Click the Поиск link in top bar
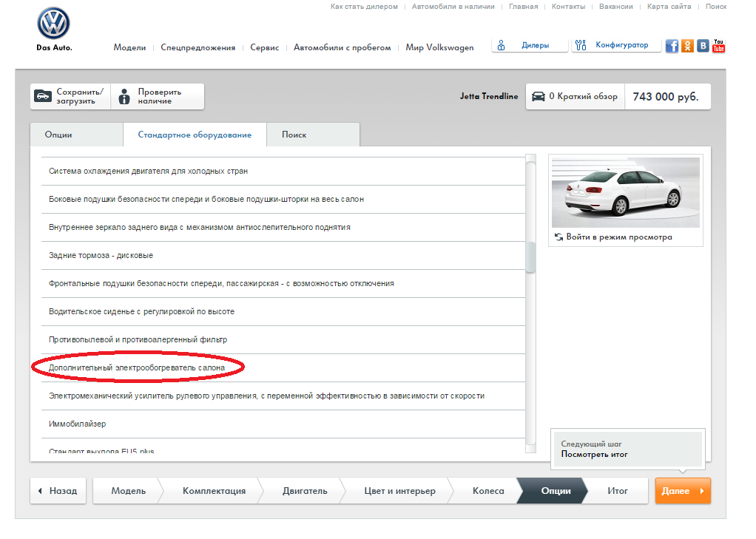 point(716,7)
